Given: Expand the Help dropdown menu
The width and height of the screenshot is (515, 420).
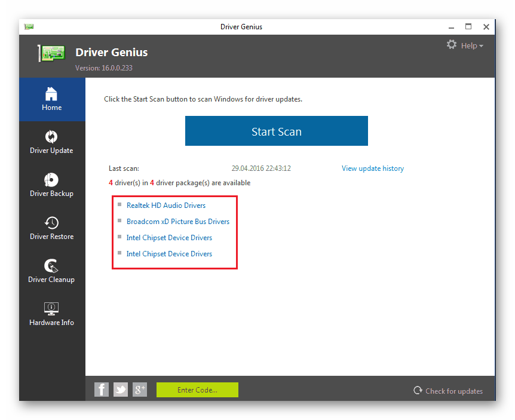Looking at the screenshot, I should 472,45.
